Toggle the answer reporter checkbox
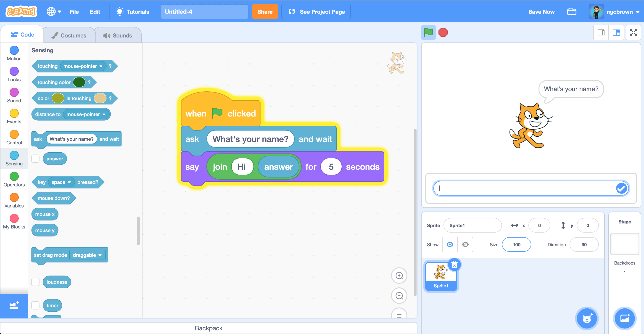 point(35,159)
